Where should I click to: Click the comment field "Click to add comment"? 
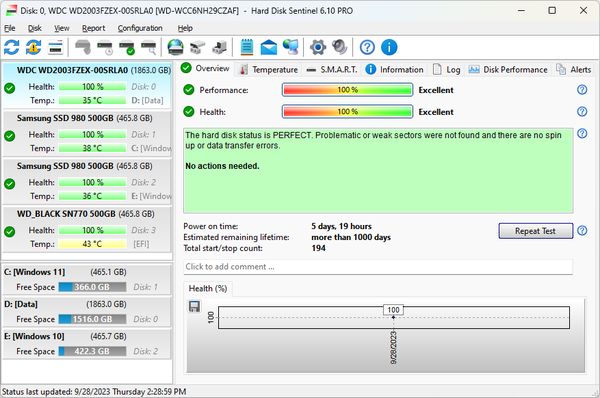(378, 267)
